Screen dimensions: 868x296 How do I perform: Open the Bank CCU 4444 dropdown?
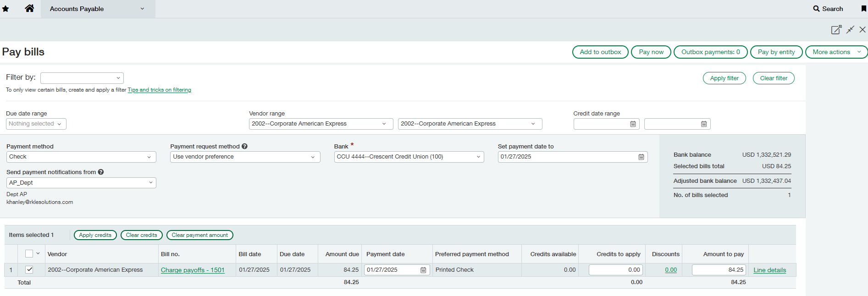click(409, 157)
